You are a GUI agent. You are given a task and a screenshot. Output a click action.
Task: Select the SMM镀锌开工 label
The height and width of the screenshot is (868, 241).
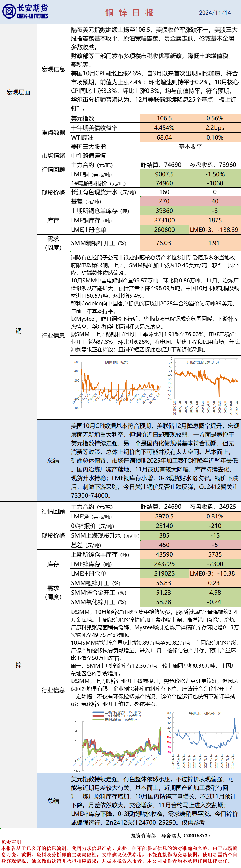tap(105, 583)
